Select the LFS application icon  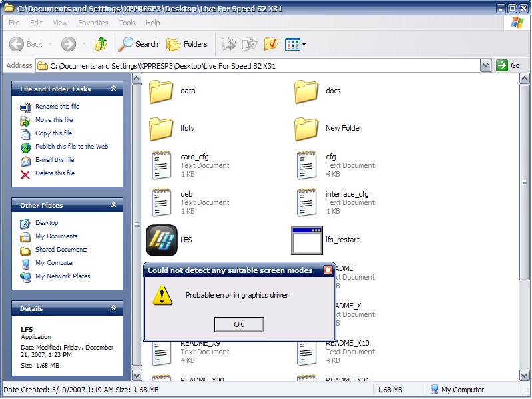point(162,240)
